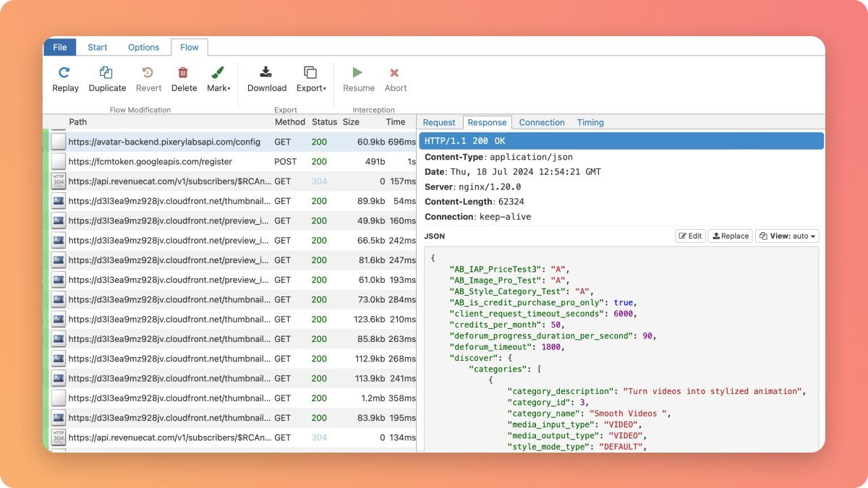Switch to the Options tab
This screenshot has height=488, width=868.
143,47
